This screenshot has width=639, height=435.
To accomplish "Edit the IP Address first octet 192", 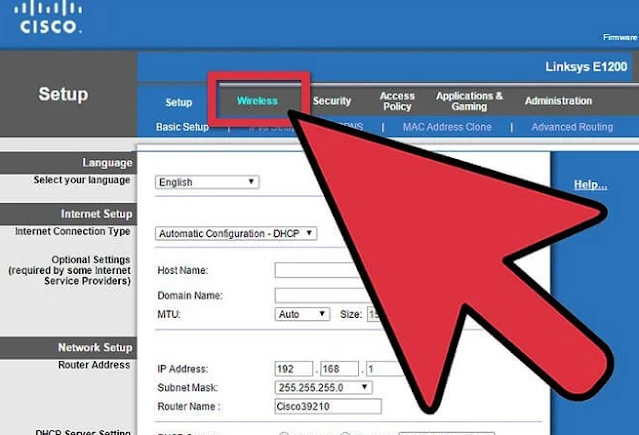I will pyautogui.click(x=293, y=369).
